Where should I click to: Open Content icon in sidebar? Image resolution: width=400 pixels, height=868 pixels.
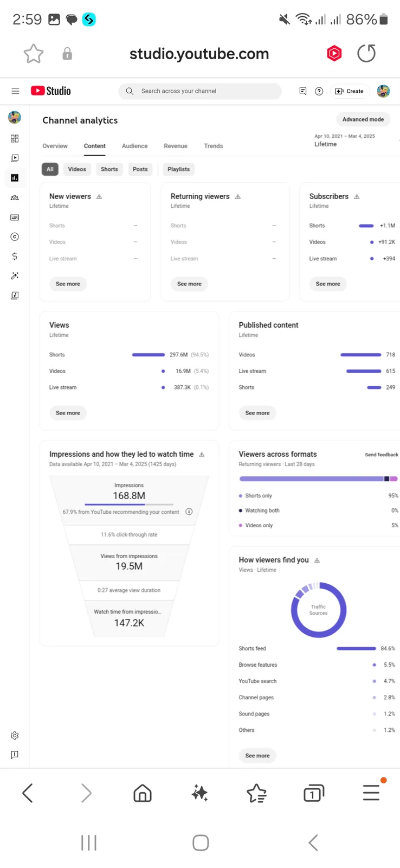coord(15,158)
